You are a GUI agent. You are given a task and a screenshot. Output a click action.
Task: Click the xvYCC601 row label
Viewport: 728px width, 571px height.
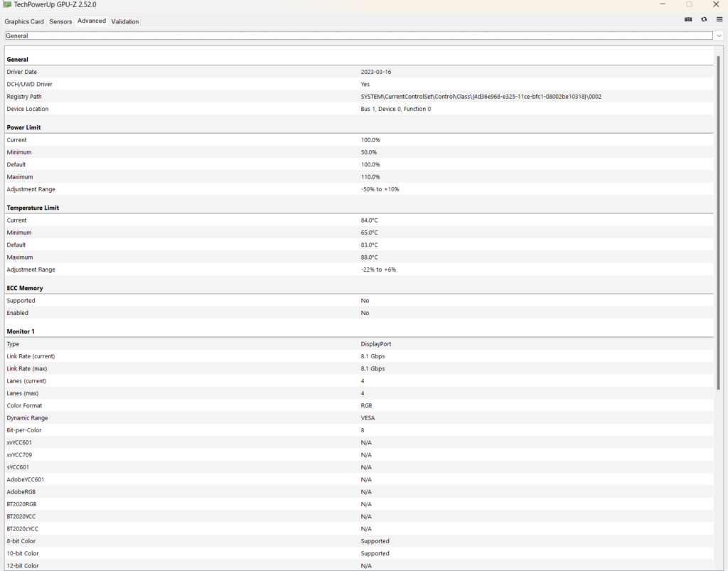[19, 442]
